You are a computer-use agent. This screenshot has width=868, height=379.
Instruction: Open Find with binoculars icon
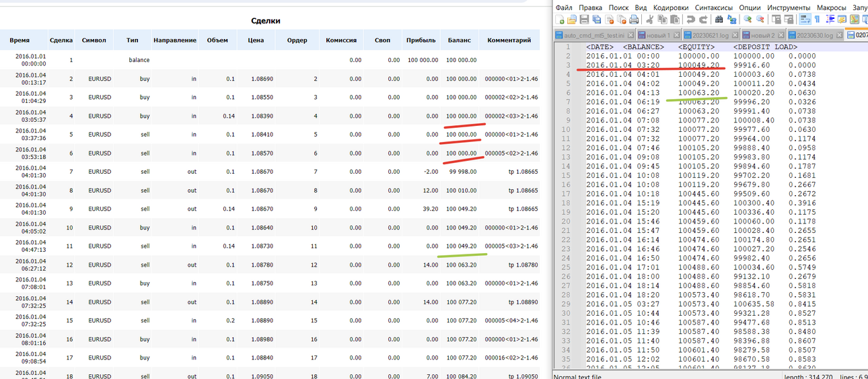pos(719,20)
